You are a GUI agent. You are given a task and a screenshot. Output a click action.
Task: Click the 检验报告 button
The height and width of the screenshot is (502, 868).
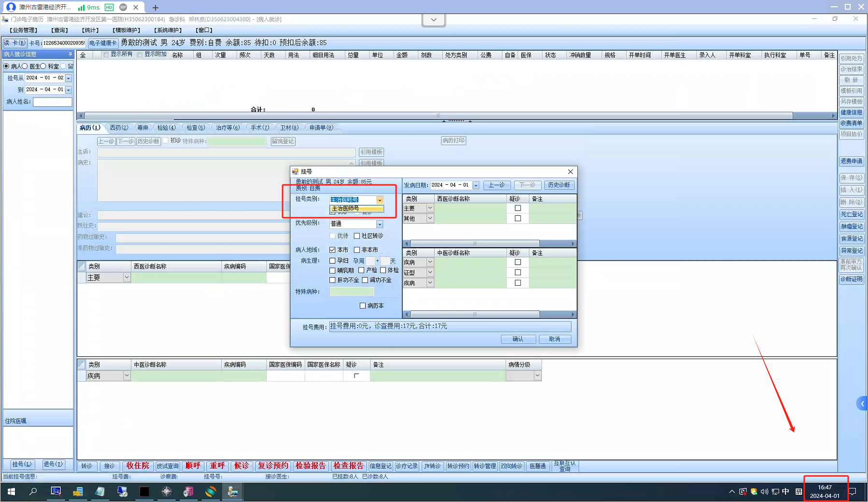311,466
